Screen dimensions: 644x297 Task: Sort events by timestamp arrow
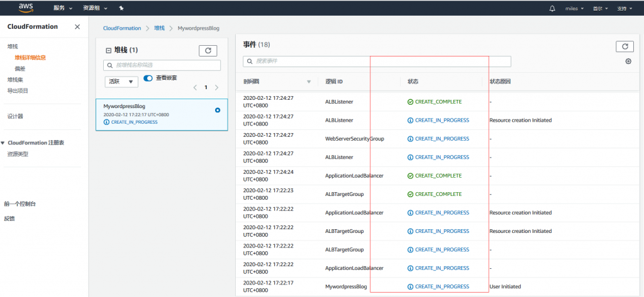coord(309,82)
